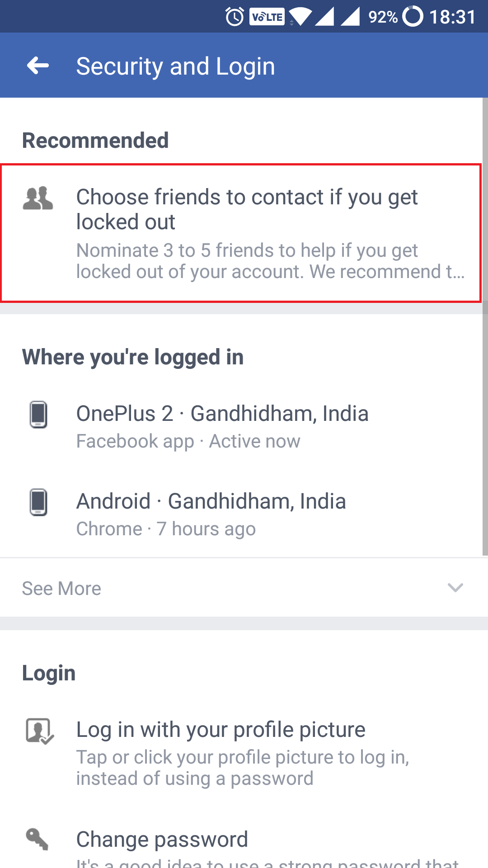Click the vertical scrollbar on right edge

(485, 326)
